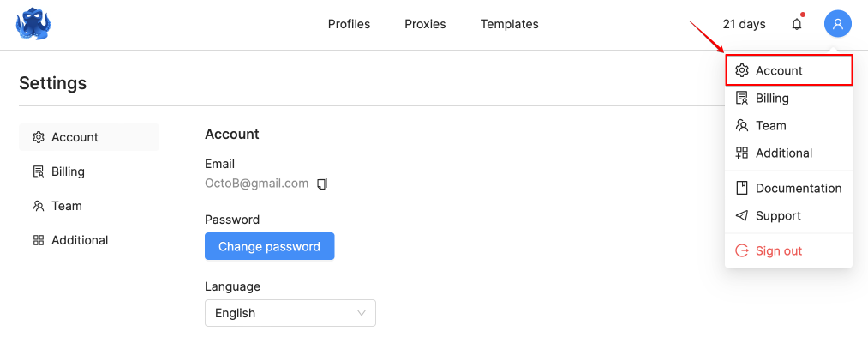
Task: Click the user avatar icon
Action: pyautogui.click(x=837, y=24)
